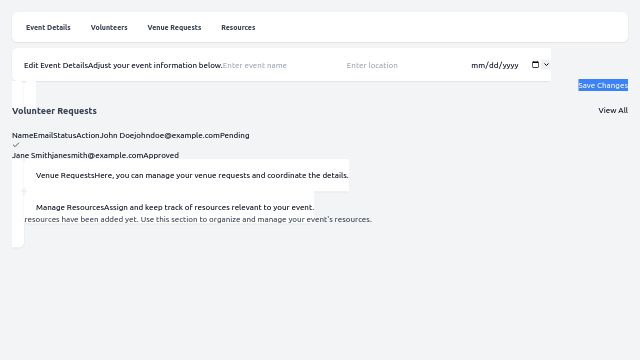This screenshot has width=640, height=360.
Task: Click the Save Changes button
Action: 603,85
